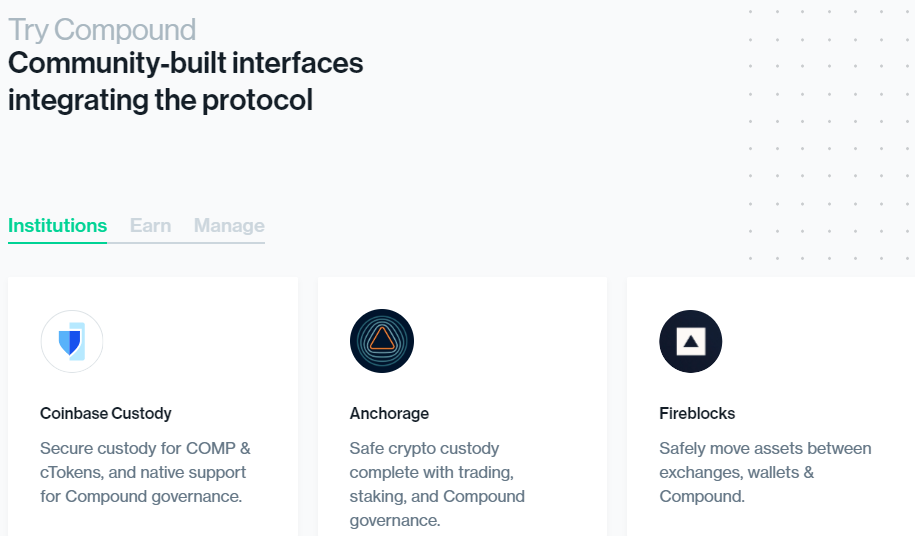The height and width of the screenshot is (536, 915).
Task: Click the Coinbase Custody title
Action: pyautogui.click(x=106, y=413)
